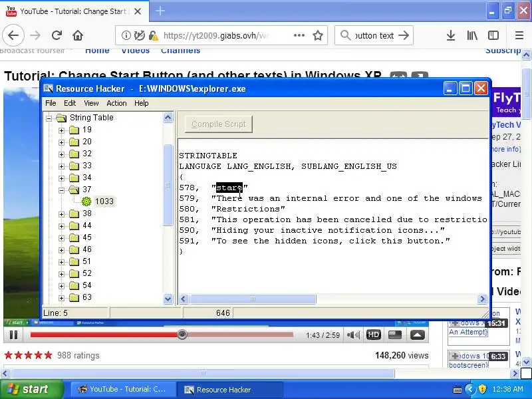Pause the video with the pause button
Viewport: 532px width, 399px height.
pyautogui.click(x=13, y=335)
